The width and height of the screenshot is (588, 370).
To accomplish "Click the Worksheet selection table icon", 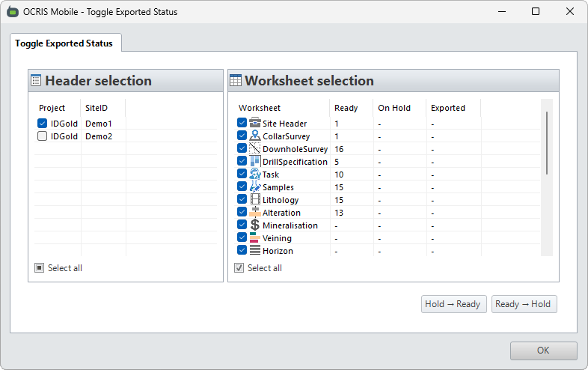I will pos(236,80).
